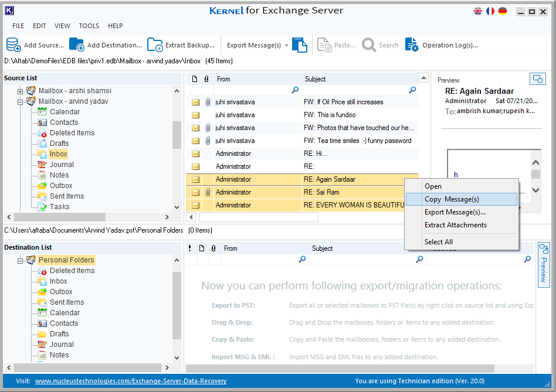Screen dimensions: 556x392
Task: Open the Operation Log(s) icon
Action: [x=412, y=45]
